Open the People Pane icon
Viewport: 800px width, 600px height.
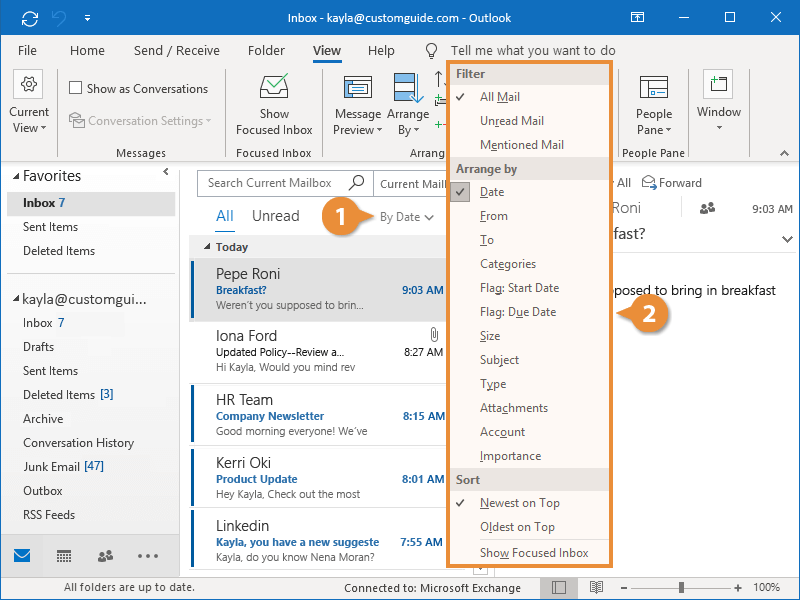(x=654, y=87)
